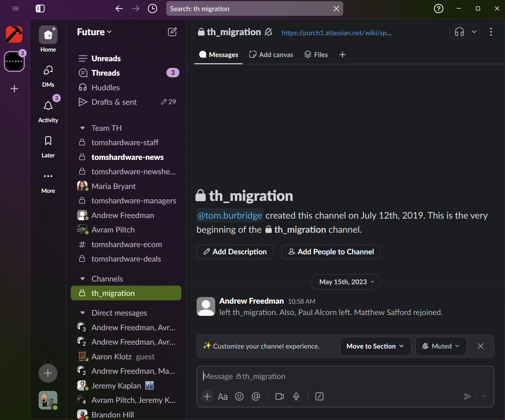Screen dimensions: 505x420
Task: Switch to Files tab
Action: (x=316, y=55)
